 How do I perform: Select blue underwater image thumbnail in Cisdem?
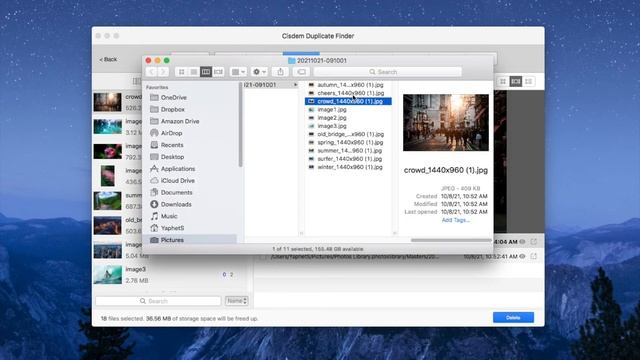coord(107,127)
